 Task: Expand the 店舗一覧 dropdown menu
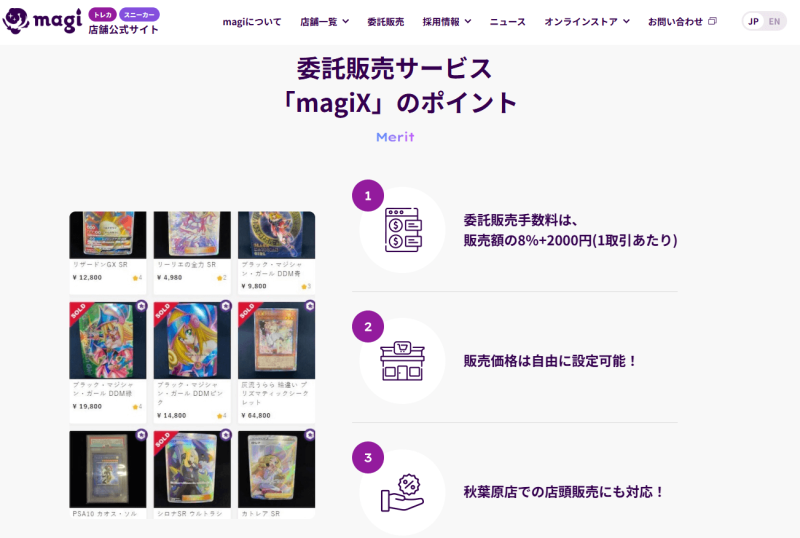324,21
